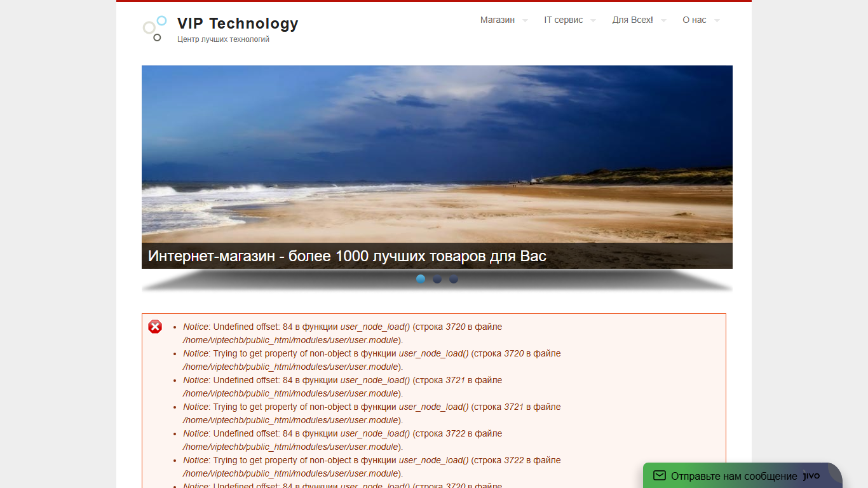The width and height of the screenshot is (868, 488).
Task: Click the VIP Technology circles logo
Action: pyautogui.click(x=154, y=29)
